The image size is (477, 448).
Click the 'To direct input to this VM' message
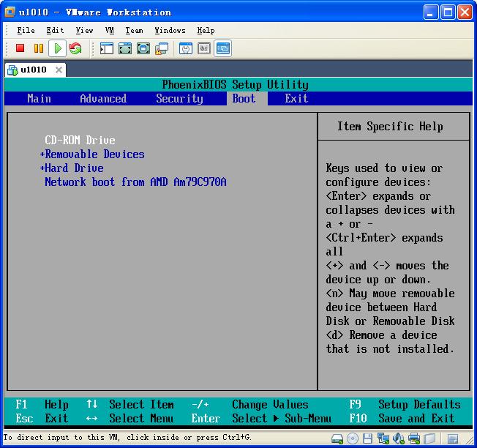click(x=127, y=438)
